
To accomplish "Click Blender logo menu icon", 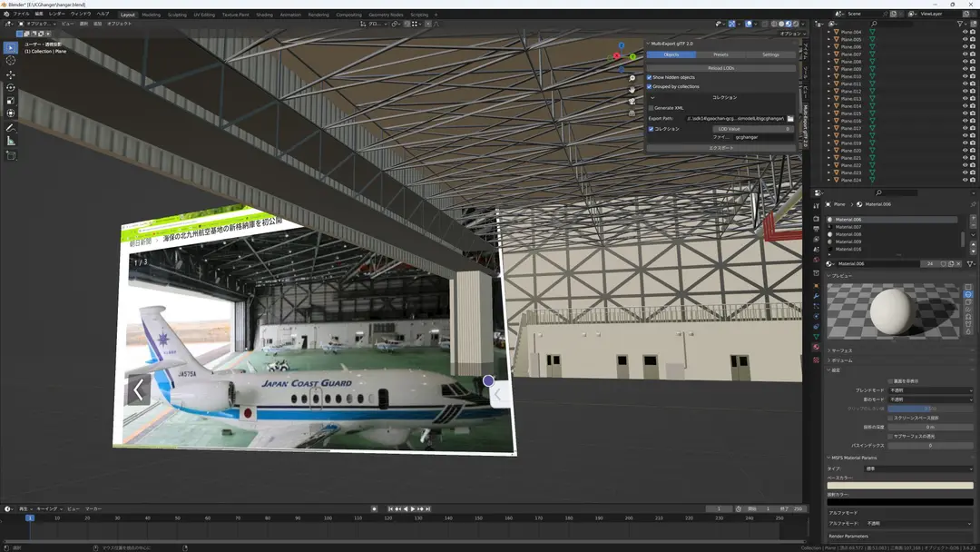I will [7, 14].
